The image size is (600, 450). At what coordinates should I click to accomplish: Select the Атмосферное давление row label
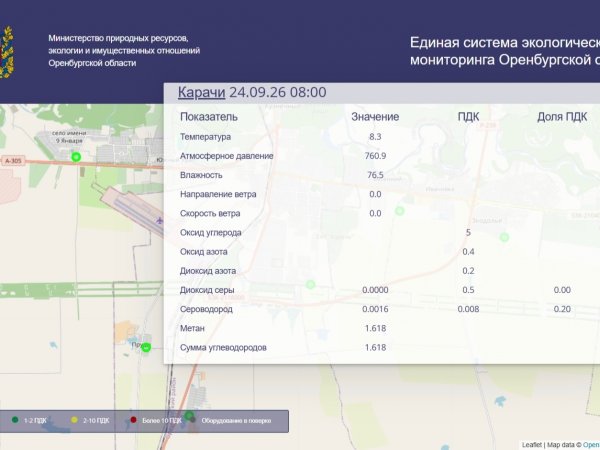click(227, 156)
